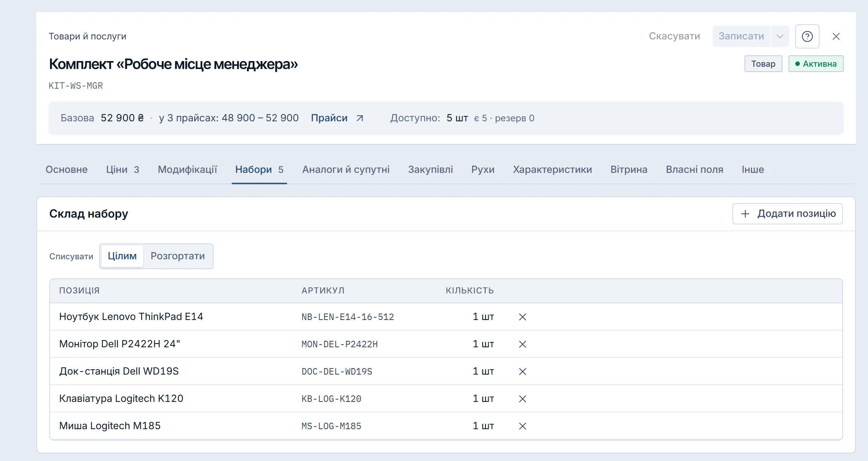Delete the Док-станція Dell WD19S row
This screenshot has width=868, height=461.
click(523, 372)
